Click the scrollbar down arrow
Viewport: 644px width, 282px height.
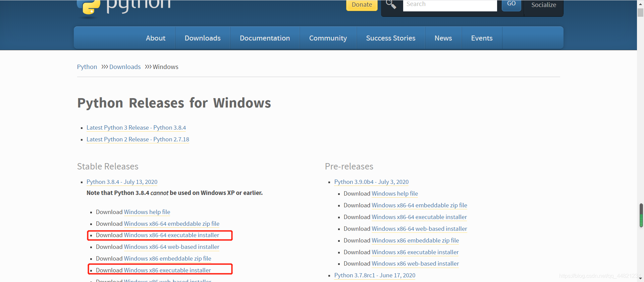coord(640,278)
